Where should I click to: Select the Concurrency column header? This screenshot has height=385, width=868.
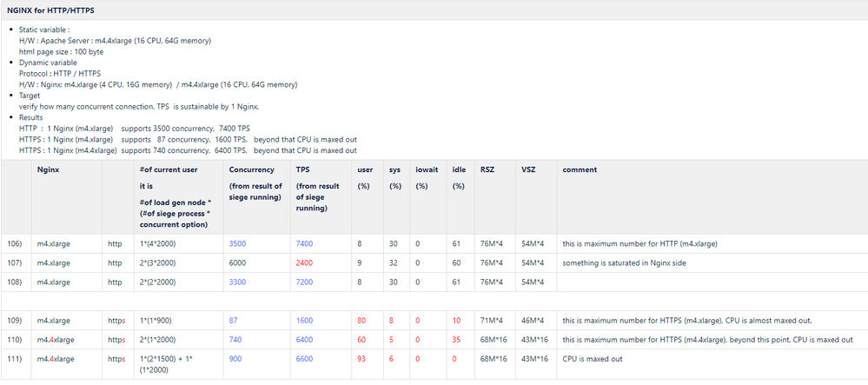pyautogui.click(x=252, y=169)
